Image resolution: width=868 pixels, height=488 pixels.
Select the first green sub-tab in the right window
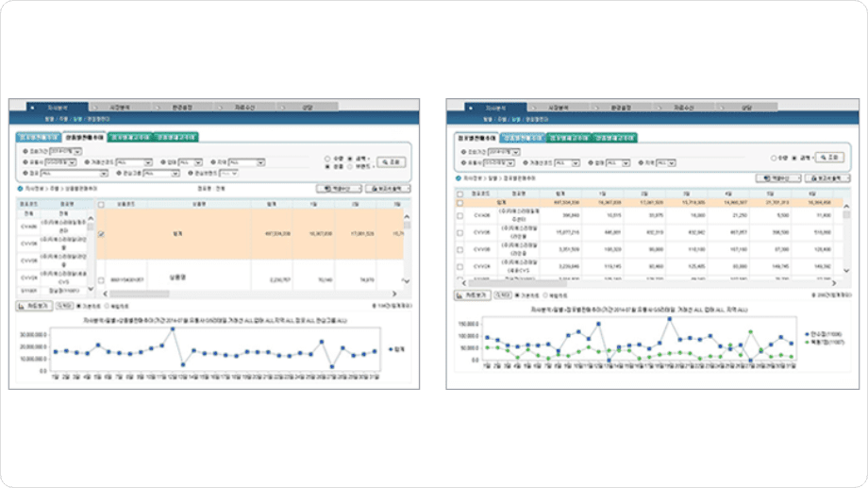click(569, 138)
